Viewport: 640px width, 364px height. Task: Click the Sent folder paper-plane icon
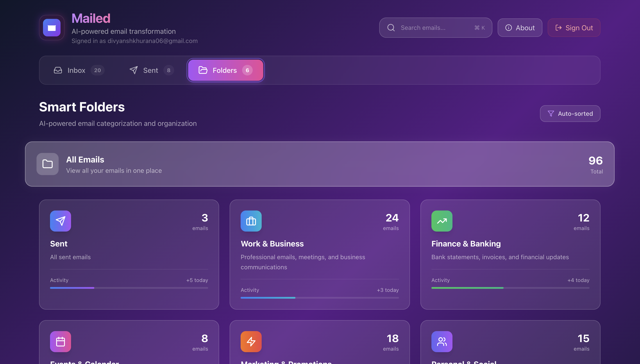pos(61,221)
